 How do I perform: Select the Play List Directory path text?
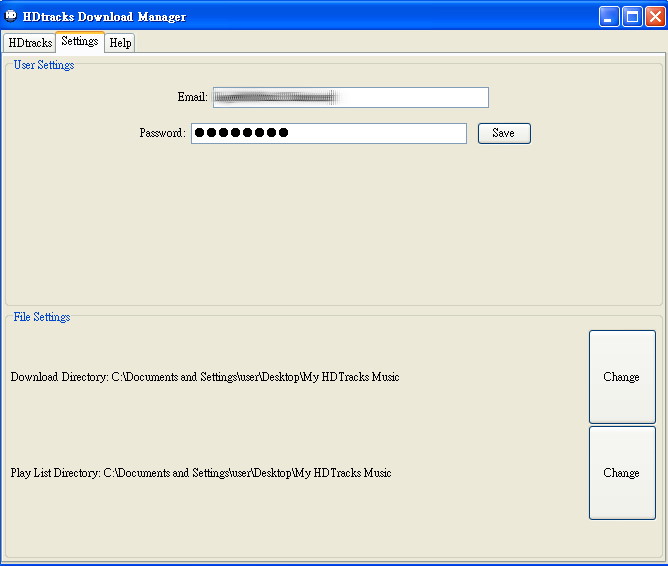(x=247, y=473)
